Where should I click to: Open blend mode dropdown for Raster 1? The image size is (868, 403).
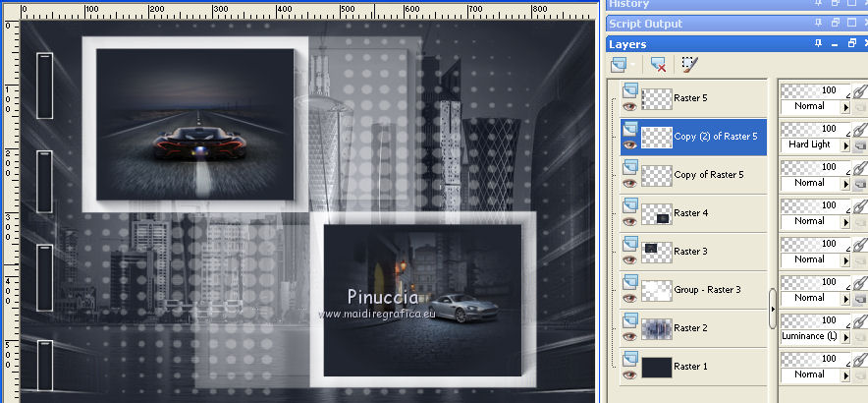point(845,374)
